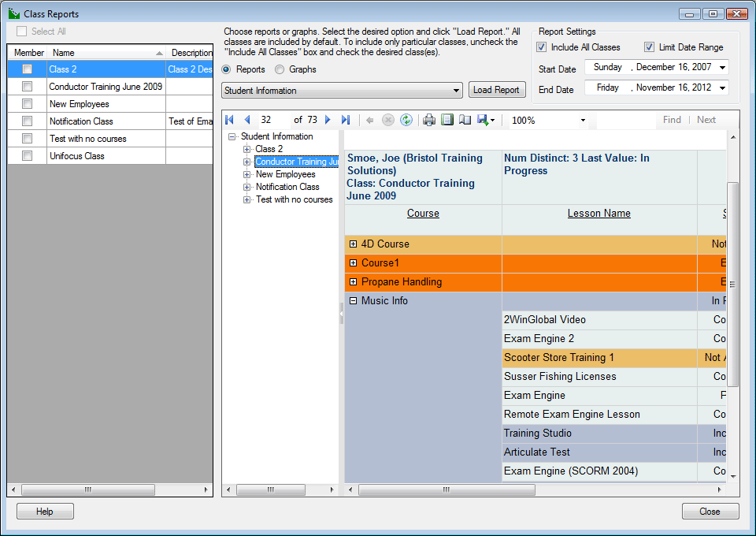Image resolution: width=756 pixels, height=536 pixels.
Task: Click the Training Studio lesson row
Action: (x=599, y=434)
